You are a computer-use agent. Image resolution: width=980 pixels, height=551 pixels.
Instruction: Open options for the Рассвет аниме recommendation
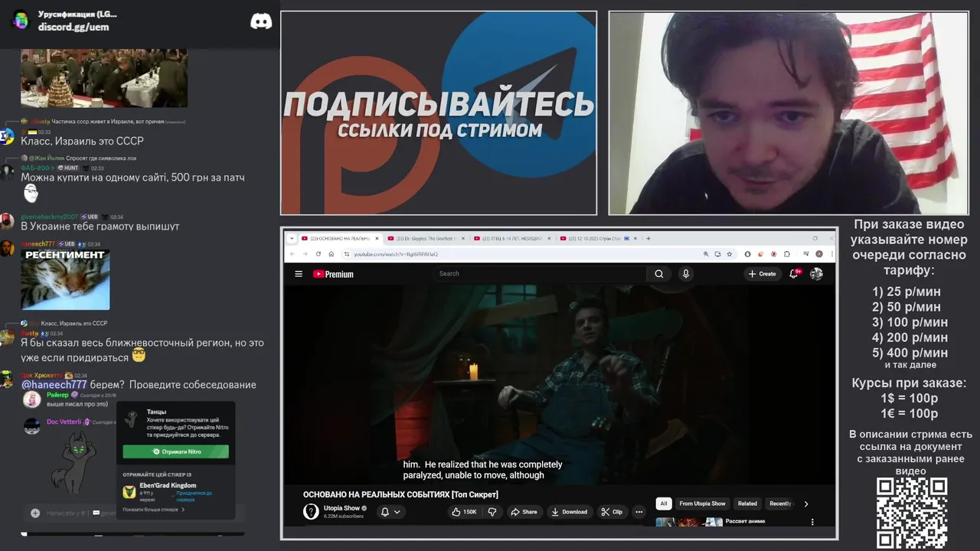tap(812, 522)
